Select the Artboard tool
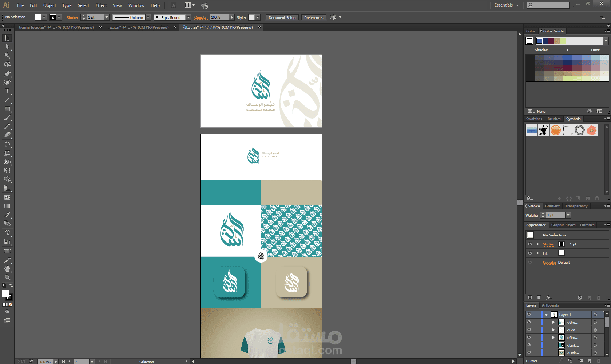611x364 pixels. [x=7, y=251]
